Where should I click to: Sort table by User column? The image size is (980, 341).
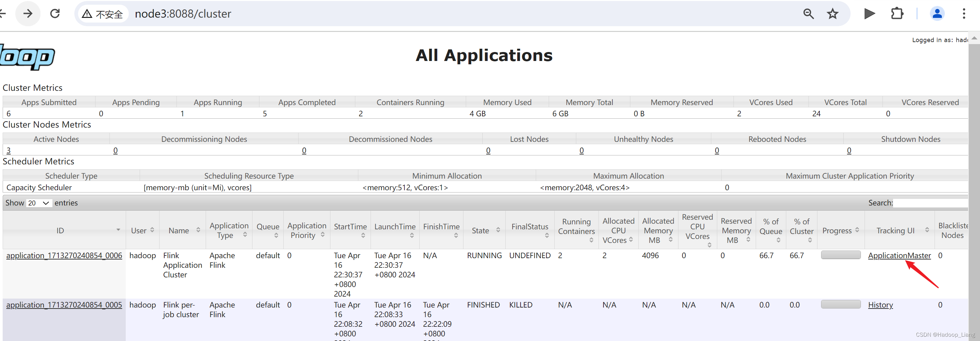pos(142,230)
